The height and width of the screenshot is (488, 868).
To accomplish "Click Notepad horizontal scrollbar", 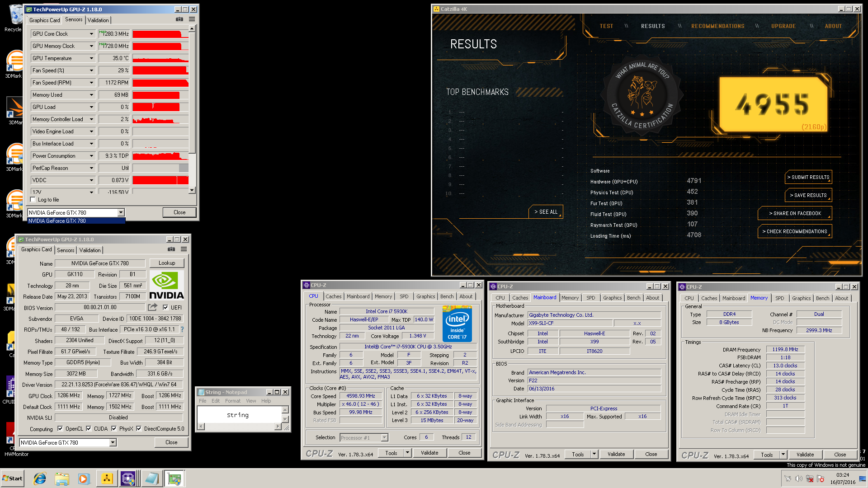I will coord(239,426).
